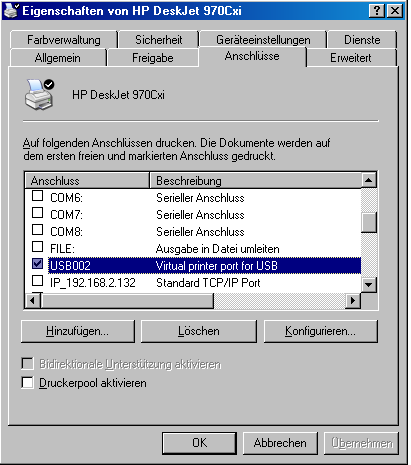Viewport: 411px width, 465px height.
Task: Click the port list scroll down arrow
Action: pos(369,284)
